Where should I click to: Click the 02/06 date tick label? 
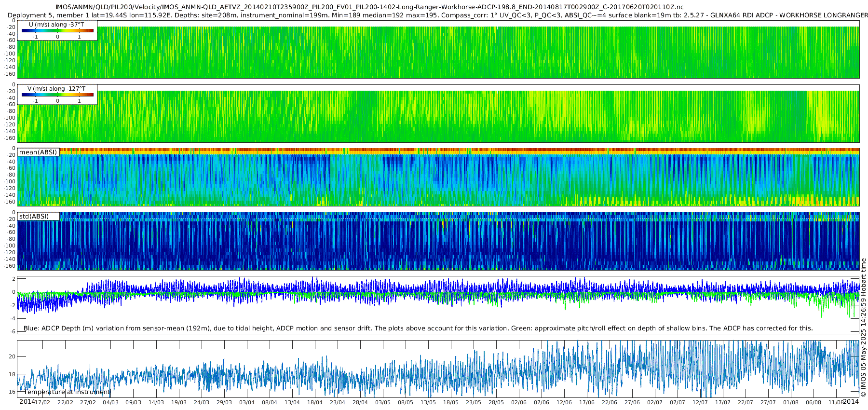click(x=519, y=402)
